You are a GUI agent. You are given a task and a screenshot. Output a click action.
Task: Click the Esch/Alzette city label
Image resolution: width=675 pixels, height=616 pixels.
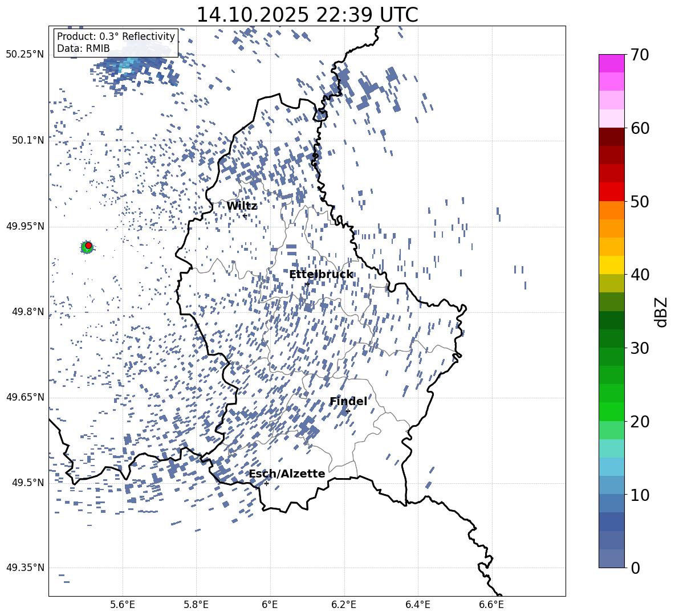[287, 474]
